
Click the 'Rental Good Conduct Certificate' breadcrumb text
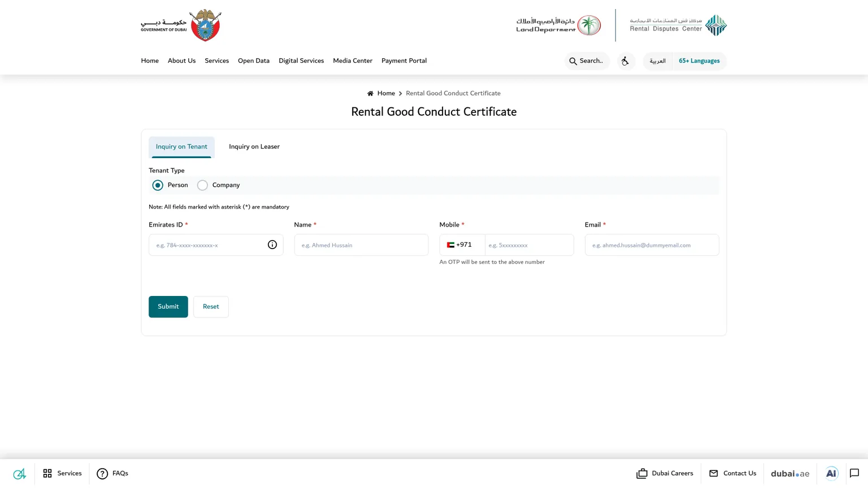coord(453,93)
